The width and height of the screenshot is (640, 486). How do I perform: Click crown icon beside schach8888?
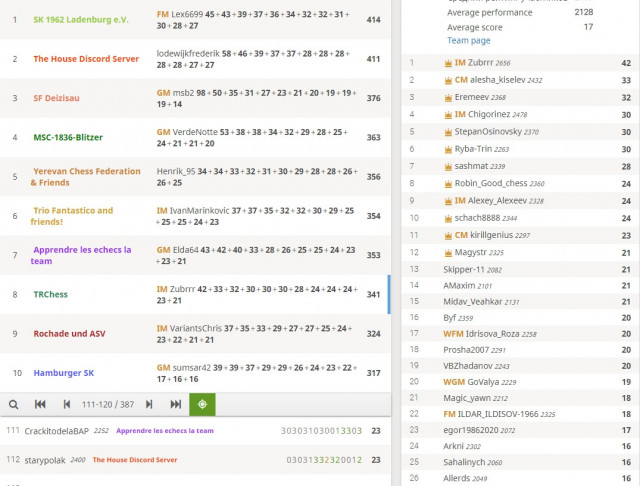click(448, 218)
